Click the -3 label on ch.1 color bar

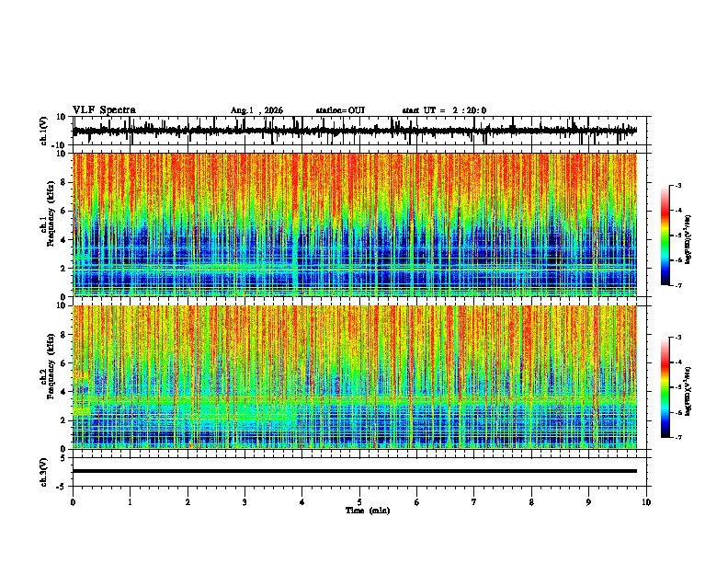click(677, 185)
